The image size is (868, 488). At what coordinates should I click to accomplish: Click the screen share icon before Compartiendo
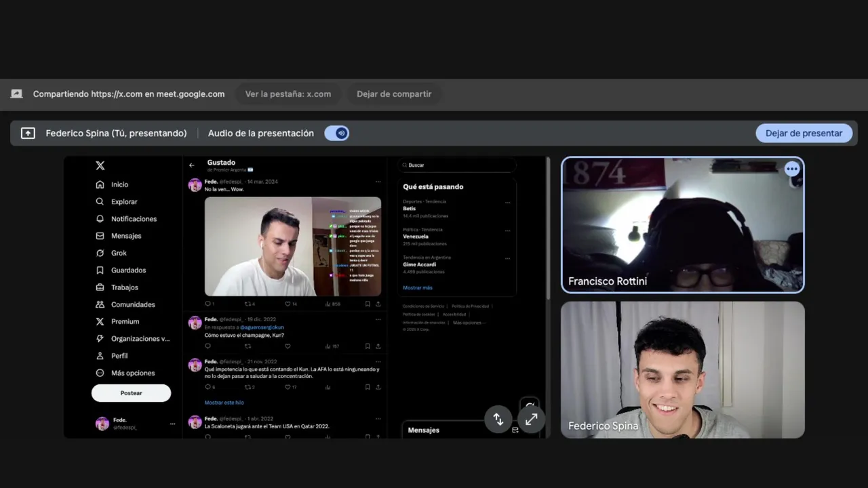coord(17,94)
